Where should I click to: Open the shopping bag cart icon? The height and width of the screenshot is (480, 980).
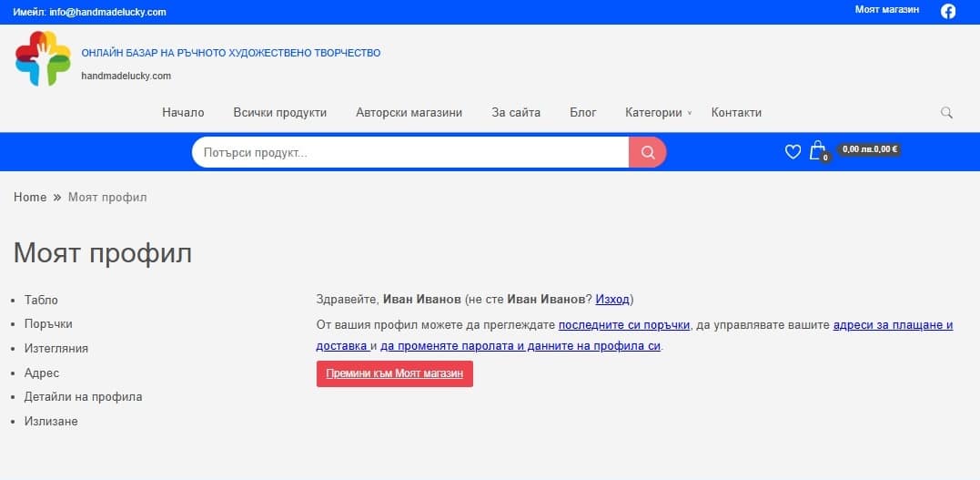[817, 151]
